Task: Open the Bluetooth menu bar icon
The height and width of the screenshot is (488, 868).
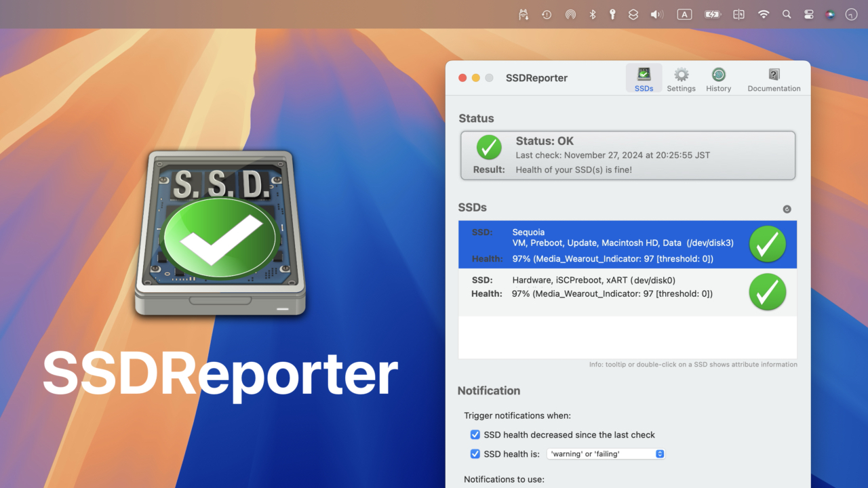Action: tap(592, 14)
